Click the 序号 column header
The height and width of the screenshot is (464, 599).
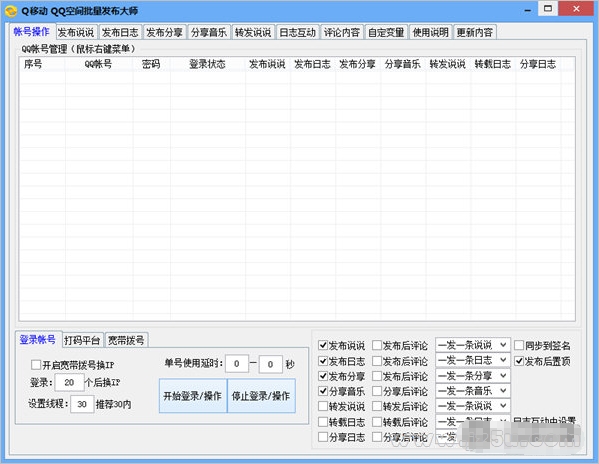[x=42, y=64]
